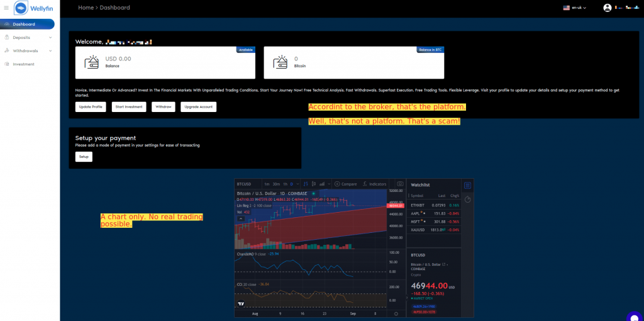Click the Upgrade Account button
The width and height of the screenshot is (644, 321).
click(198, 107)
